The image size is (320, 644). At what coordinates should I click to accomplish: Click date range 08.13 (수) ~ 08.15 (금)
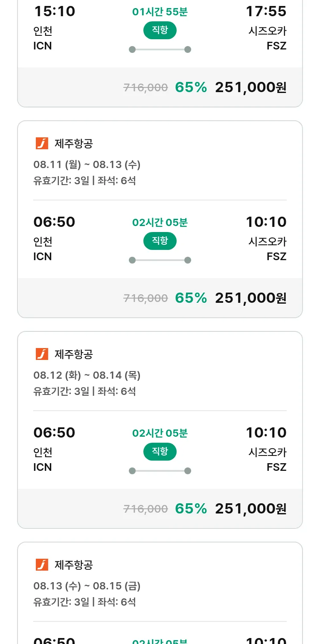pyautogui.click(x=87, y=586)
